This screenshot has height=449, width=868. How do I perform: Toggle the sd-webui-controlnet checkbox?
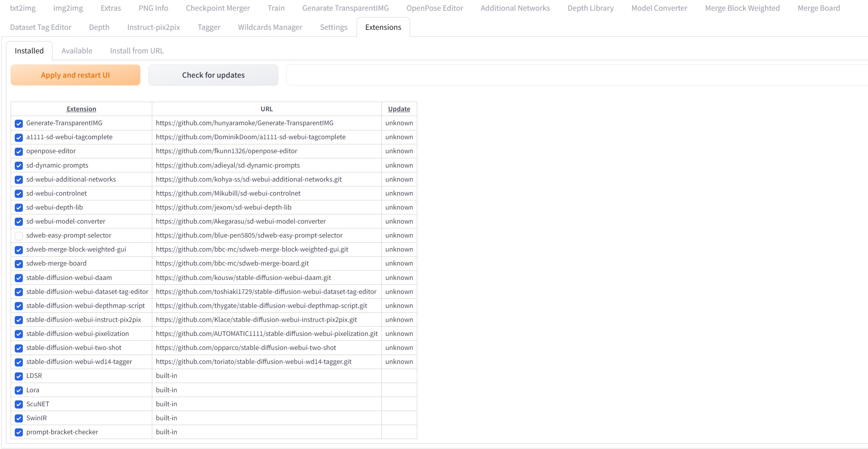pyautogui.click(x=19, y=194)
